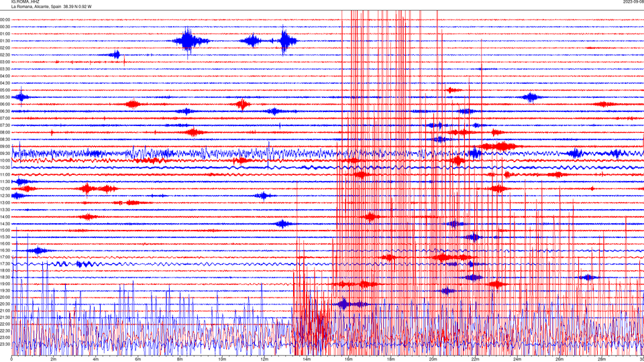Click the '11:00' time row label
The image size is (644, 362).
[x=5, y=174]
